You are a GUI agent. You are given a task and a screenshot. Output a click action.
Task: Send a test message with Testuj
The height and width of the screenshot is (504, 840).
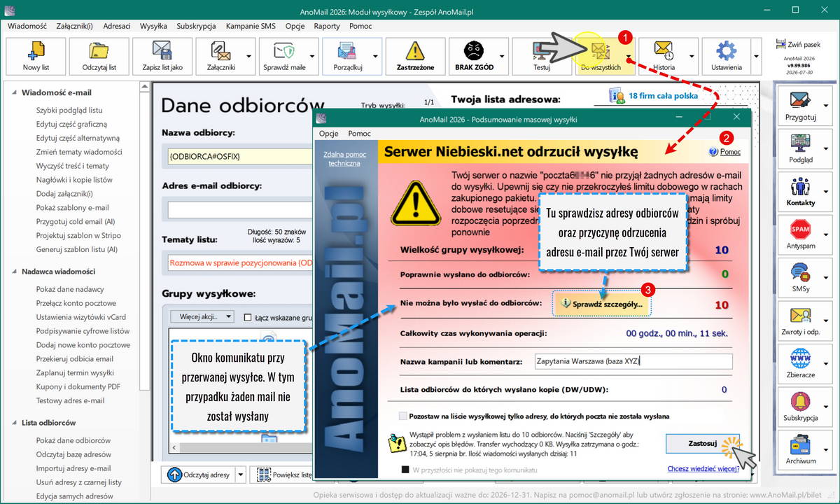coord(542,56)
